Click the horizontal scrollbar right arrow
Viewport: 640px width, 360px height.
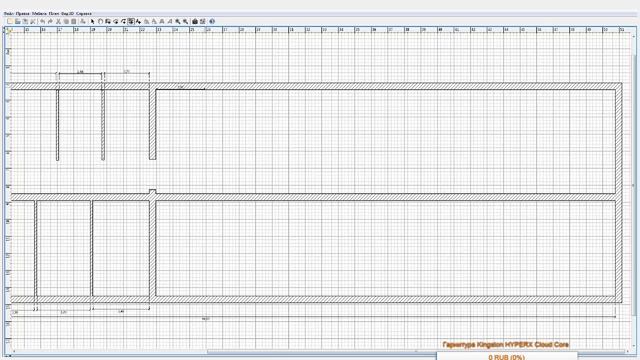click(x=628, y=351)
